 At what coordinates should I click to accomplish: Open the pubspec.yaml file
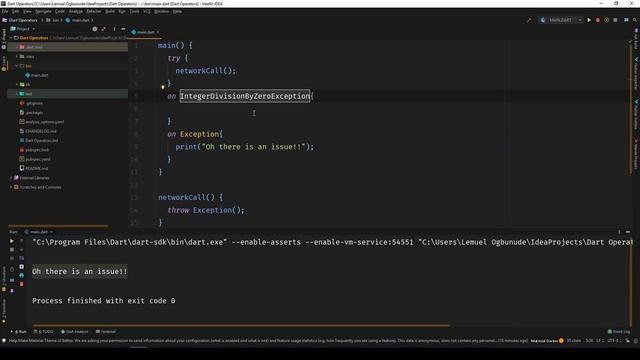tap(35, 159)
